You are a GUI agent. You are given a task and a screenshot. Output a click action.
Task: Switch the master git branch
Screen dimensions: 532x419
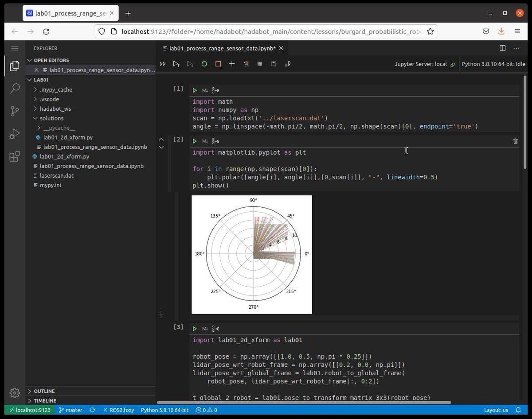click(70, 410)
